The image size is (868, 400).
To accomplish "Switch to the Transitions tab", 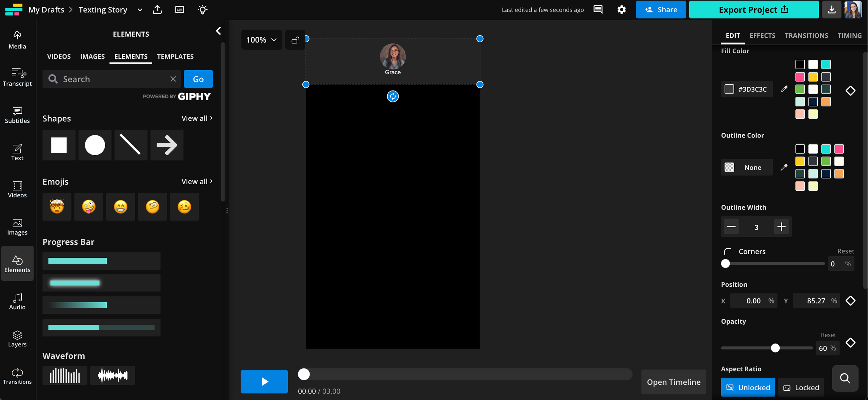I will pos(806,35).
